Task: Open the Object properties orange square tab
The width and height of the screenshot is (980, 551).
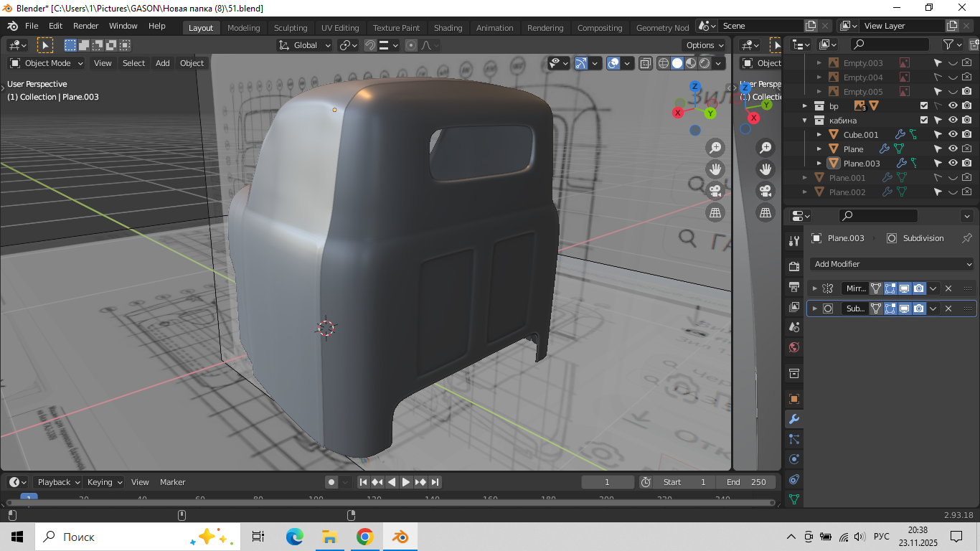Action: tap(794, 399)
